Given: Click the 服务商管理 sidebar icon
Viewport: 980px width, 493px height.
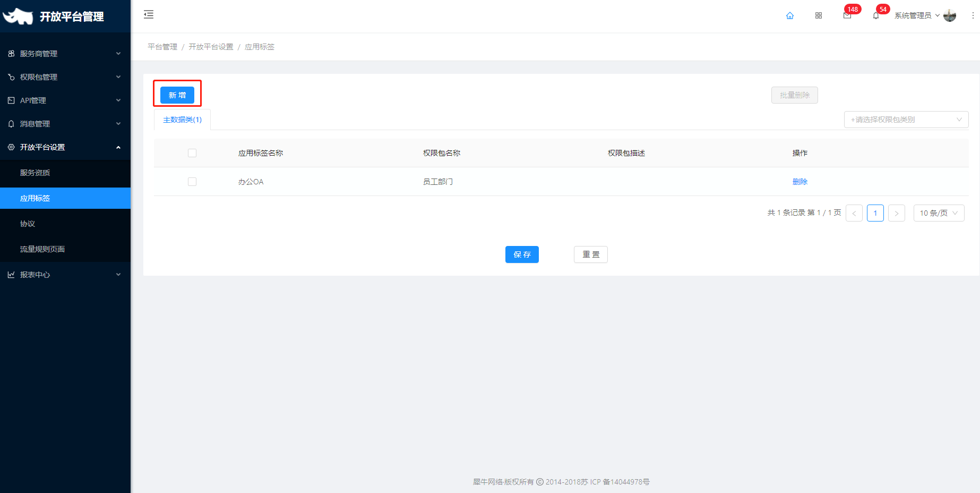Looking at the screenshot, I should tap(11, 54).
